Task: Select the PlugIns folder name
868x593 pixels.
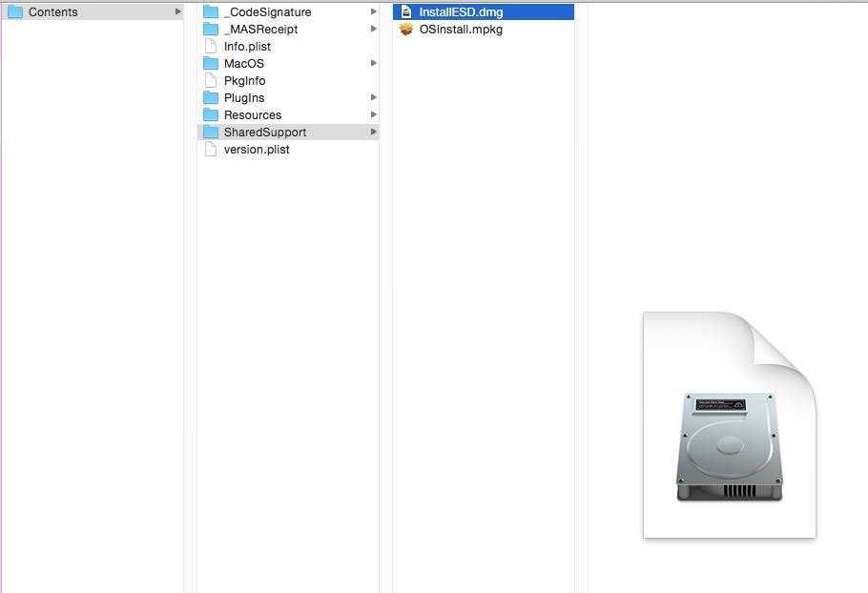Action: (x=244, y=98)
